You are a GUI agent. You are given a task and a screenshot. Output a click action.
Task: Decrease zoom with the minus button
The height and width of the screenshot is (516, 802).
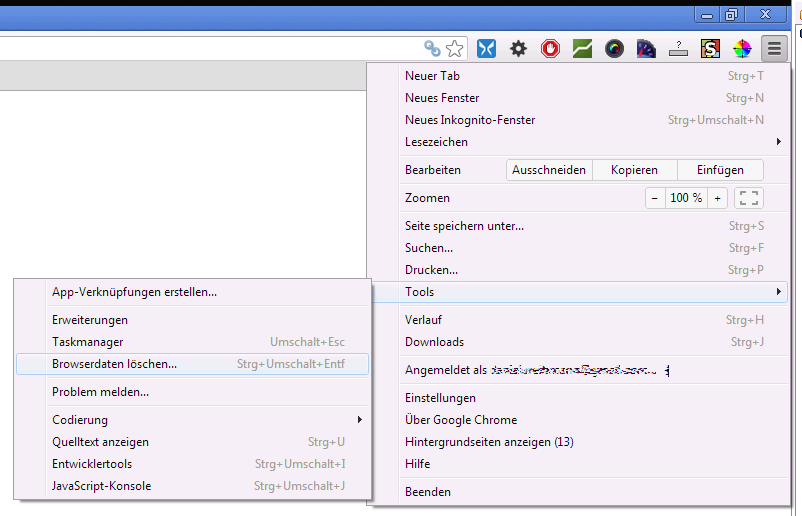click(x=655, y=198)
